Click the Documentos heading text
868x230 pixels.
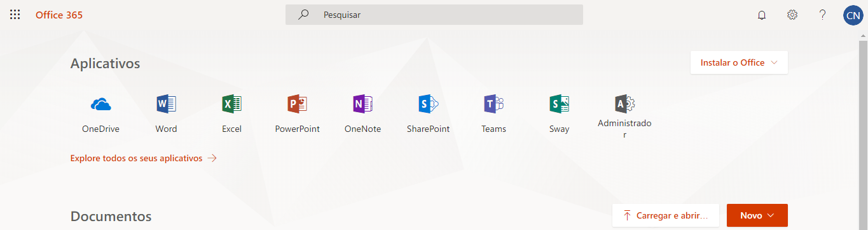pos(111,217)
